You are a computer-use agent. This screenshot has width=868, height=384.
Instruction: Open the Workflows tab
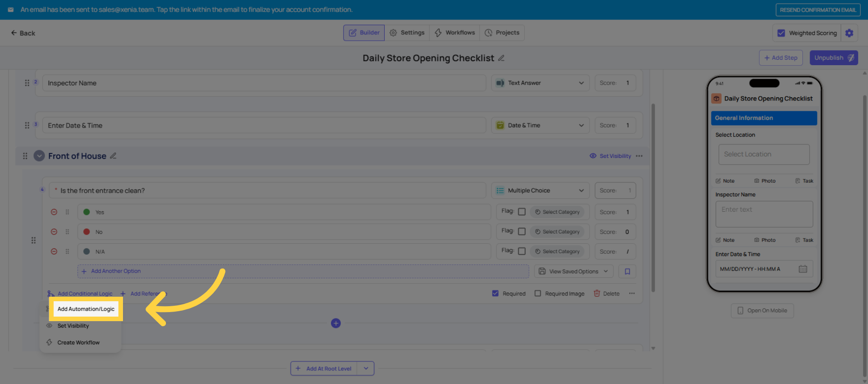pyautogui.click(x=454, y=33)
